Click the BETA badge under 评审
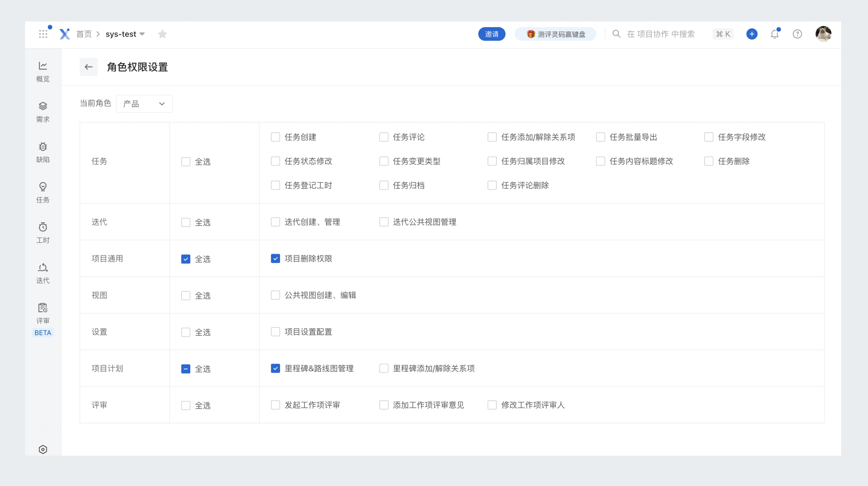868x486 pixels. 43,333
